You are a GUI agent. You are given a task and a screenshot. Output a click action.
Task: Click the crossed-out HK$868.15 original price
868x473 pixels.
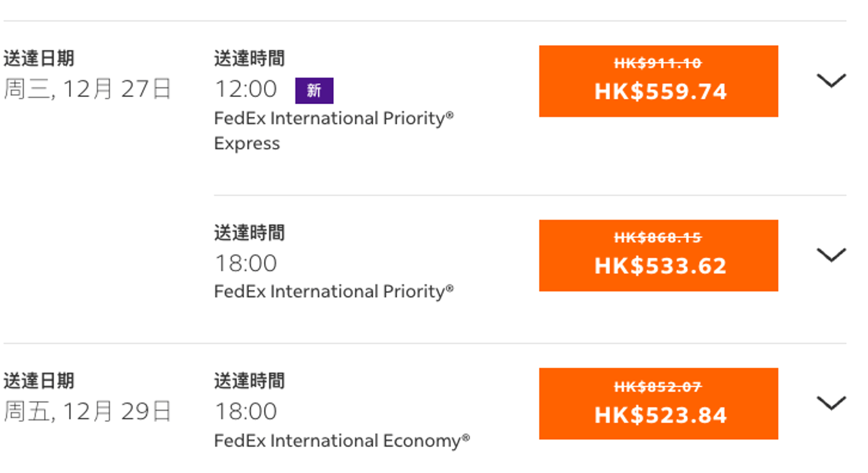click(x=658, y=238)
